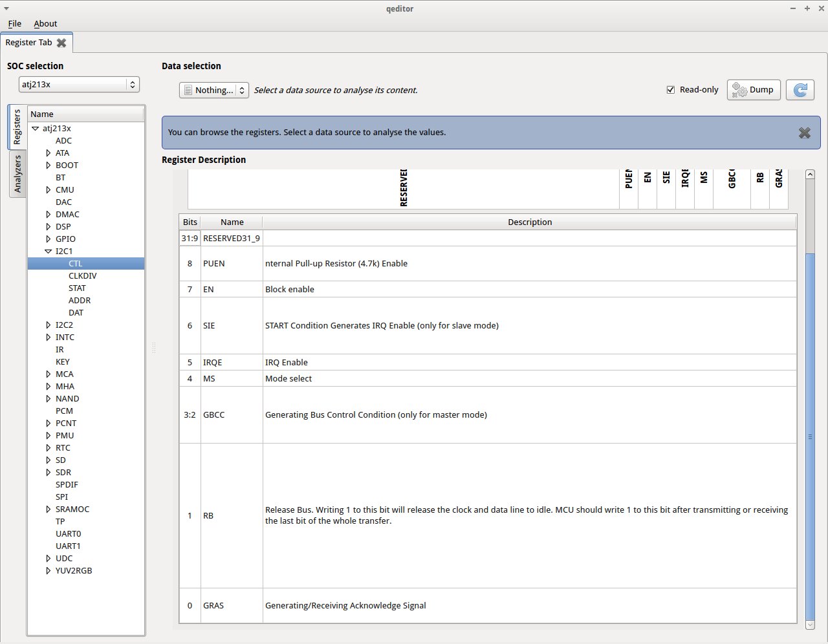Select the DAC tree item
Screen dimensions: 828x644
63,202
